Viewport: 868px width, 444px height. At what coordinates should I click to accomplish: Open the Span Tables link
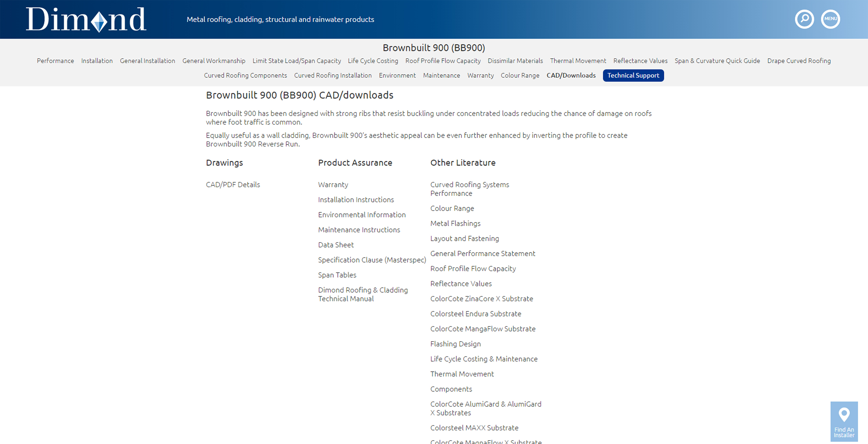point(337,275)
